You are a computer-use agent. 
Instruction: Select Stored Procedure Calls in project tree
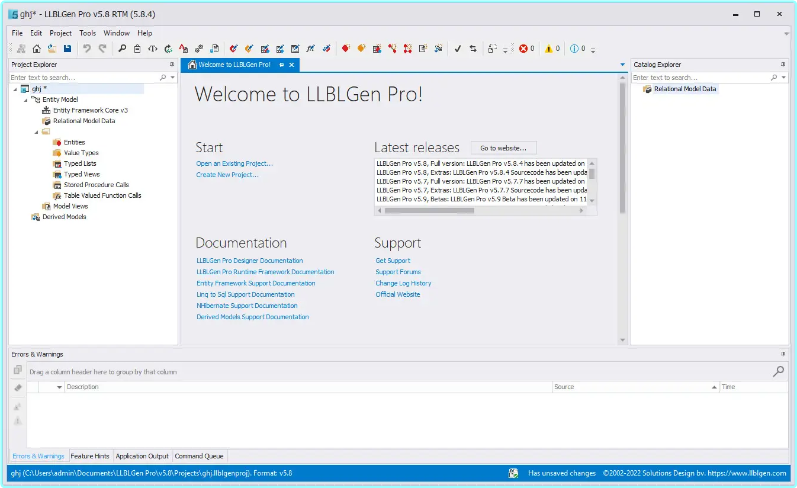96,185
